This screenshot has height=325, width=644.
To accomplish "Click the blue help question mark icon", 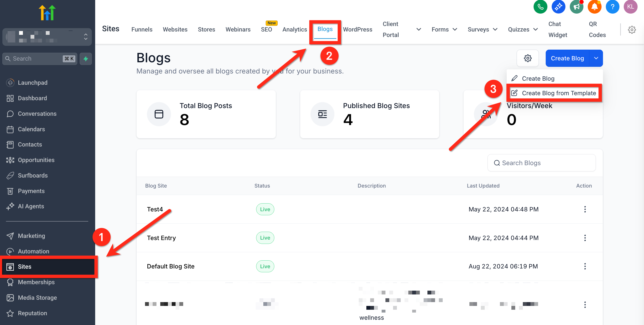I will (x=612, y=7).
